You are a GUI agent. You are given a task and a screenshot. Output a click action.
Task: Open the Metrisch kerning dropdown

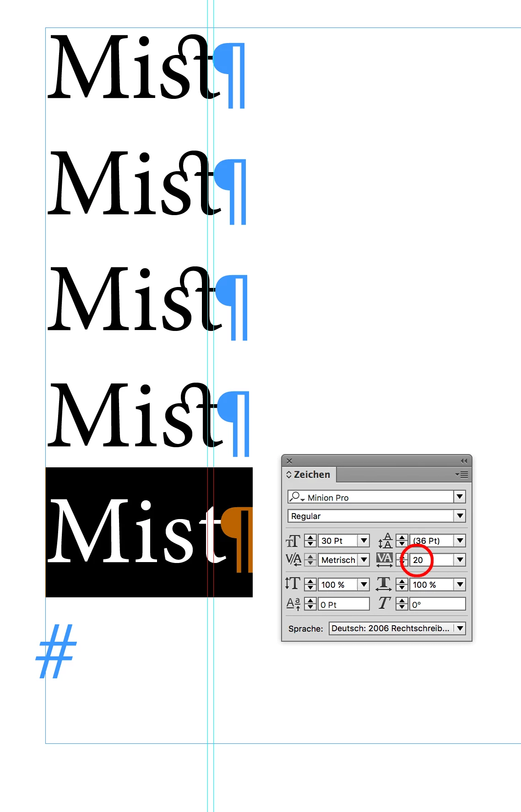pyautogui.click(x=364, y=559)
